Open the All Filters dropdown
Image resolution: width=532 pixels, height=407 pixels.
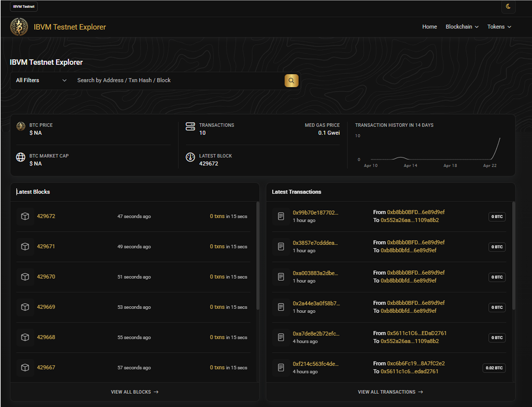pyautogui.click(x=41, y=80)
